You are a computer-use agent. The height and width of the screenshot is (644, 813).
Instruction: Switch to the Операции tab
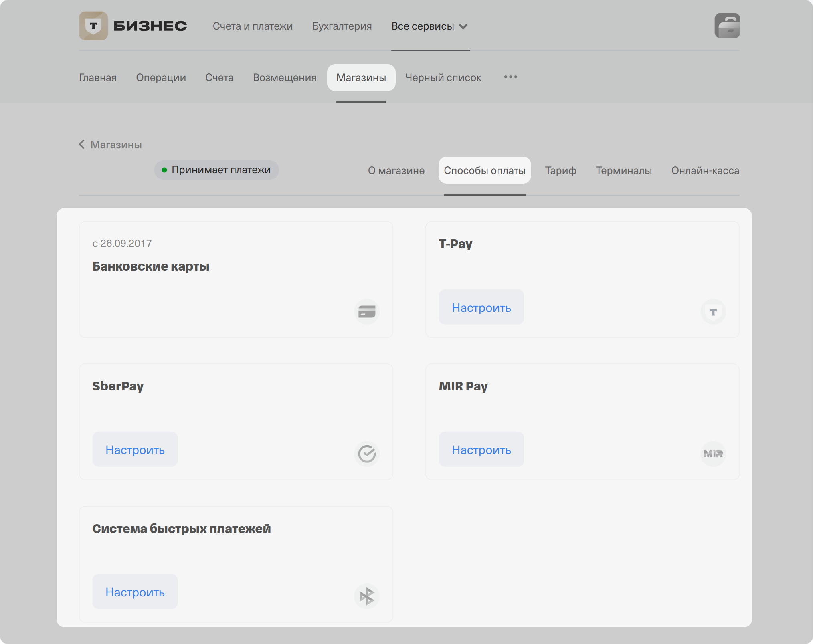[x=161, y=77]
